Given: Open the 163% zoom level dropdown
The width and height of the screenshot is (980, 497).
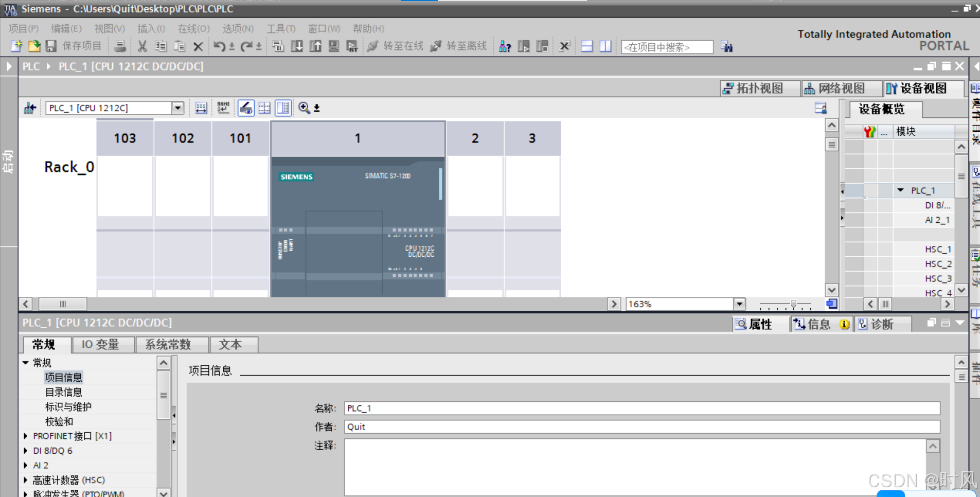Looking at the screenshot, I should click(739, 304).
